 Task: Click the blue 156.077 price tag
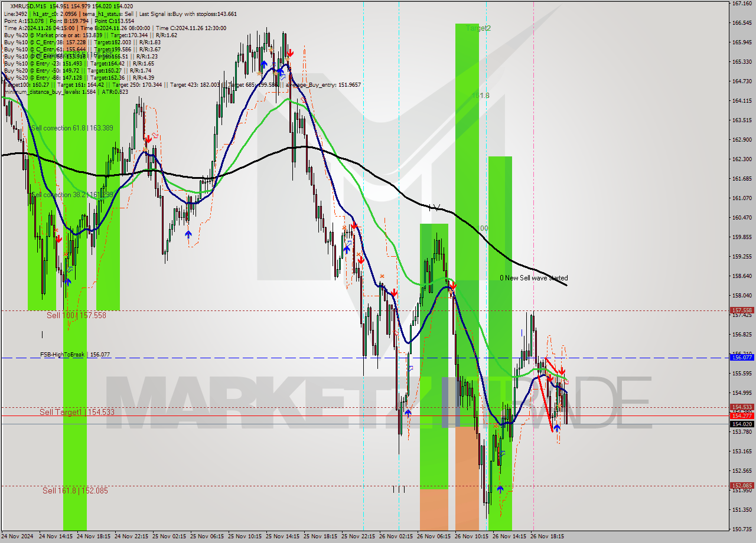coord(742,358)
